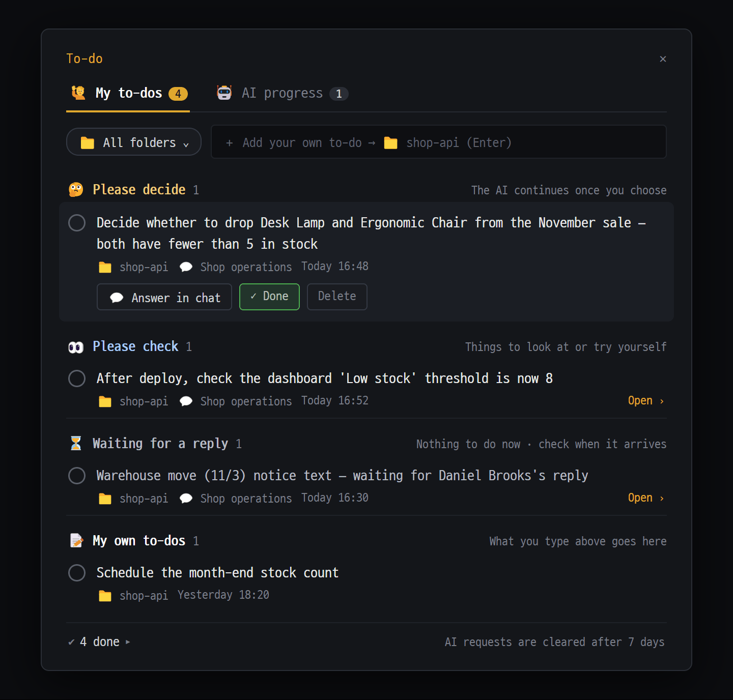This screenshot has width=733, height=700.
Task: Click the hourglass icon beside Waiting for a reply
Action: tap(76, 444)
